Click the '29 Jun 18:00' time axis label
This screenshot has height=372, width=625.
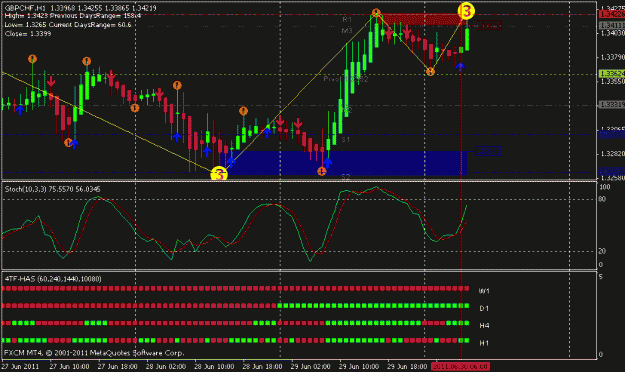407,366
